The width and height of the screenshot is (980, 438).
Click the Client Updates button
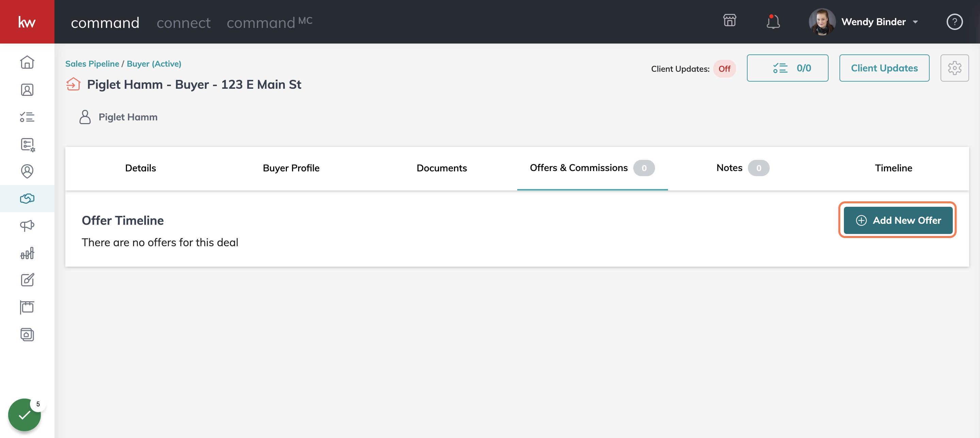884,68
